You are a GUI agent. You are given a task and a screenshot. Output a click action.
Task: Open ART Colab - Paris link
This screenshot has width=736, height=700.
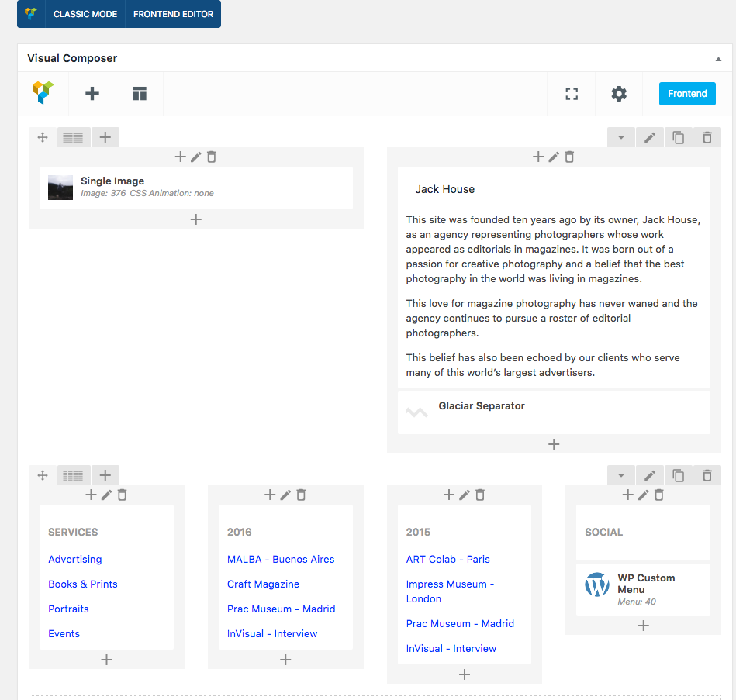(x=447, y=559)
